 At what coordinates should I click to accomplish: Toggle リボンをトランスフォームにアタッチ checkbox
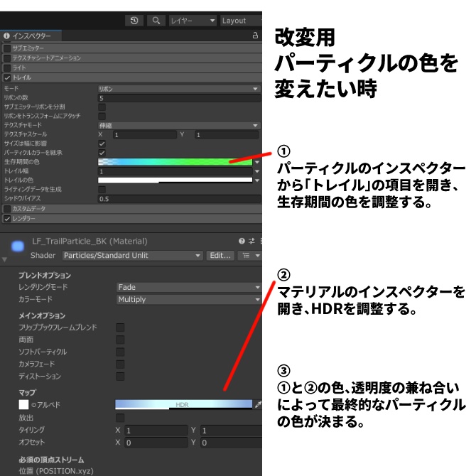(102, 117)
